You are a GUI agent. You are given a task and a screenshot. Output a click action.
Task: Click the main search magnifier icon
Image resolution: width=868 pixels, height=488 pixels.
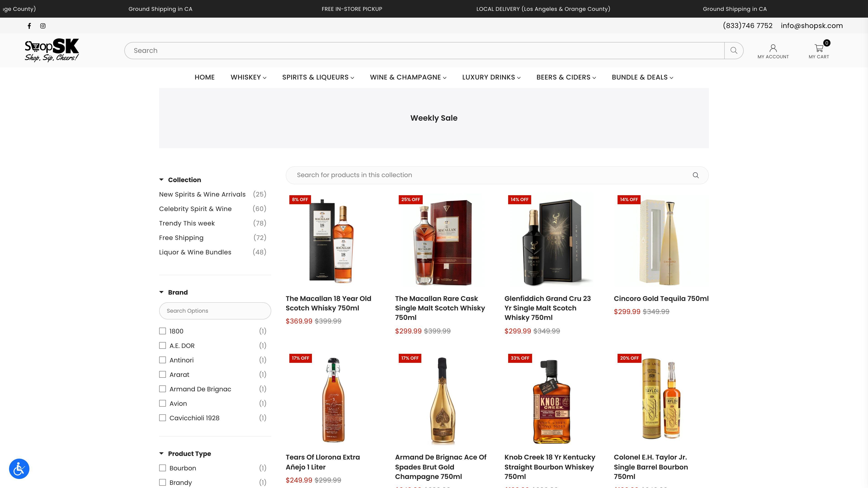[734, 50]
